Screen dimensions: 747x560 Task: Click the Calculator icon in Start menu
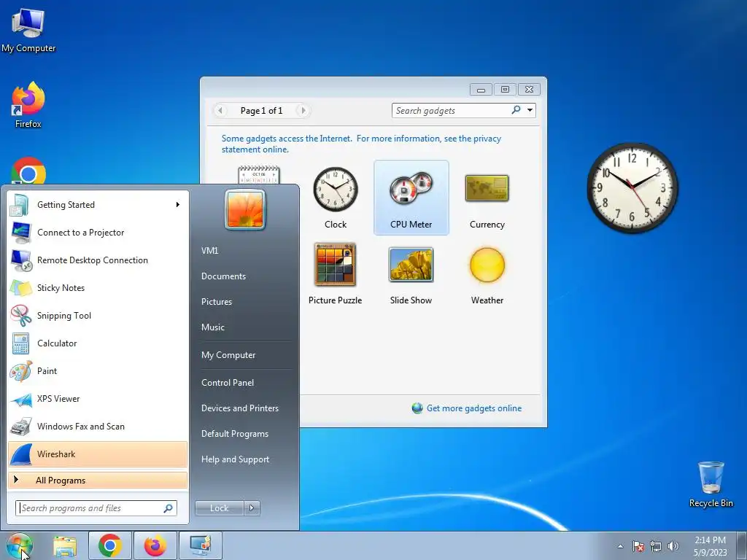21,343
